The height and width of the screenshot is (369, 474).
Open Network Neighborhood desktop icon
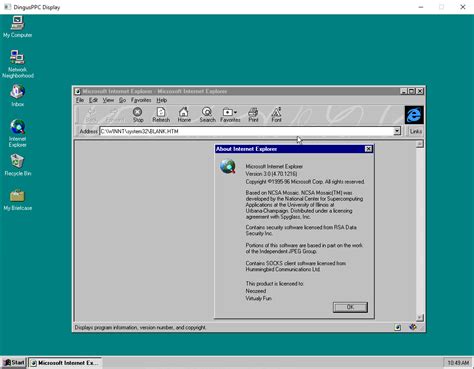pos(17,64)
